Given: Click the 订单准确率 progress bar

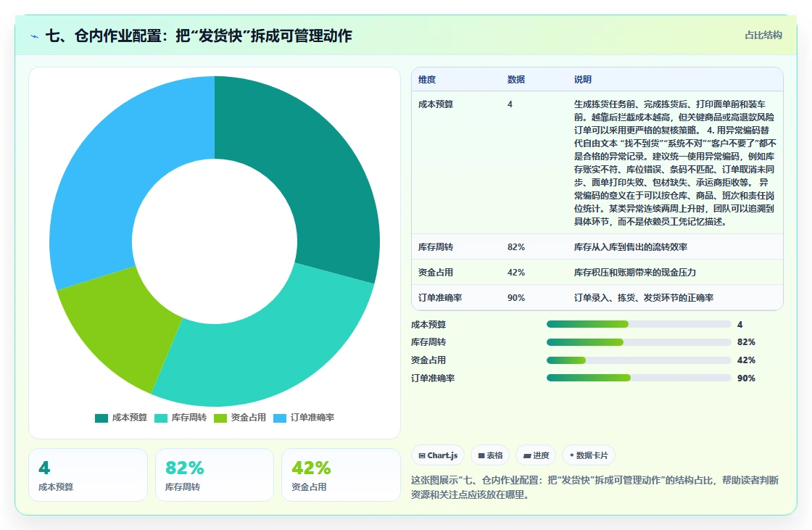Looking at the screenshot, I should pos(639,378).
